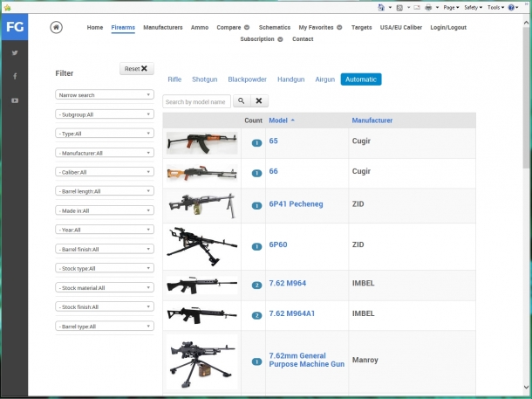Open the browser Tools menu
The height and width of the screenshot is (399, 532).
point(495,8)
